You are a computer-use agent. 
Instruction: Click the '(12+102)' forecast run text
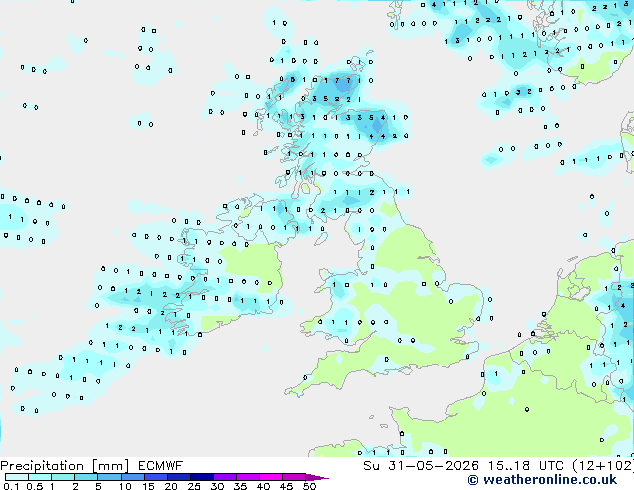tap(603, 466)
